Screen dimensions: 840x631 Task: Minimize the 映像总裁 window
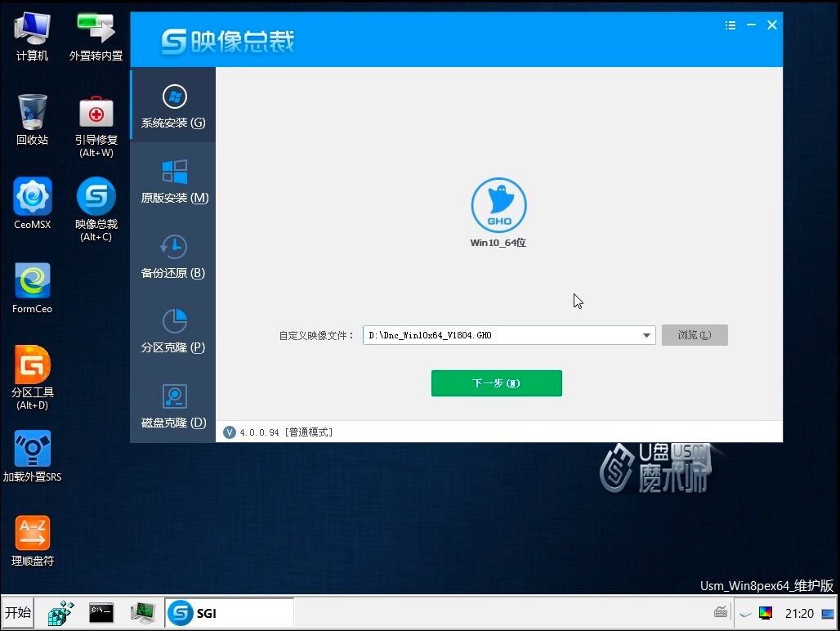click(751, 25)
